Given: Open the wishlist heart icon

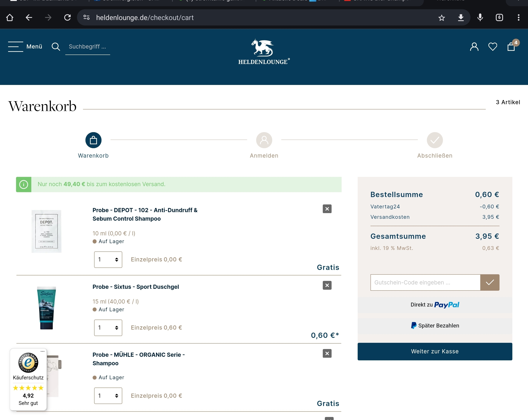Looking at the screenshot, I should [493, 47].
